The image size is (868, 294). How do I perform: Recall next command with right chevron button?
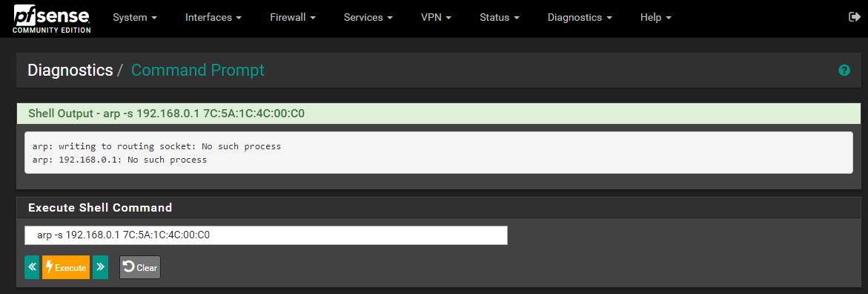(x=100, y=267)
